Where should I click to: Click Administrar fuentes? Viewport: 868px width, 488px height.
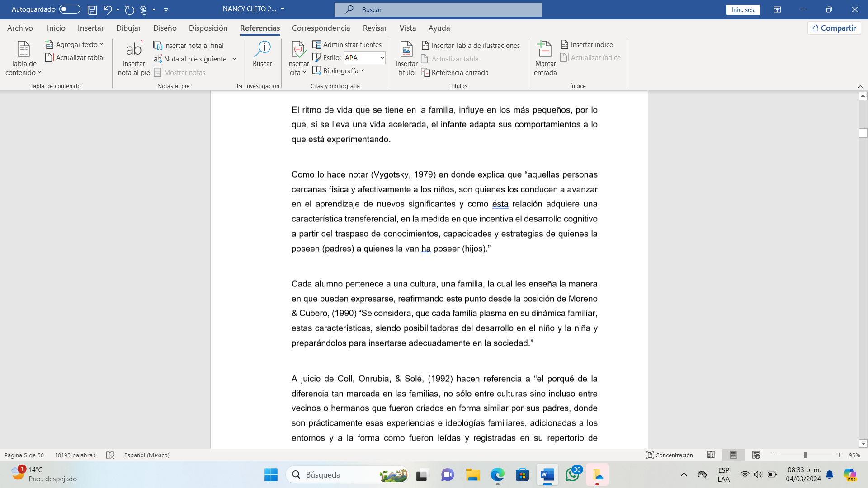click(x=347, y=44)
